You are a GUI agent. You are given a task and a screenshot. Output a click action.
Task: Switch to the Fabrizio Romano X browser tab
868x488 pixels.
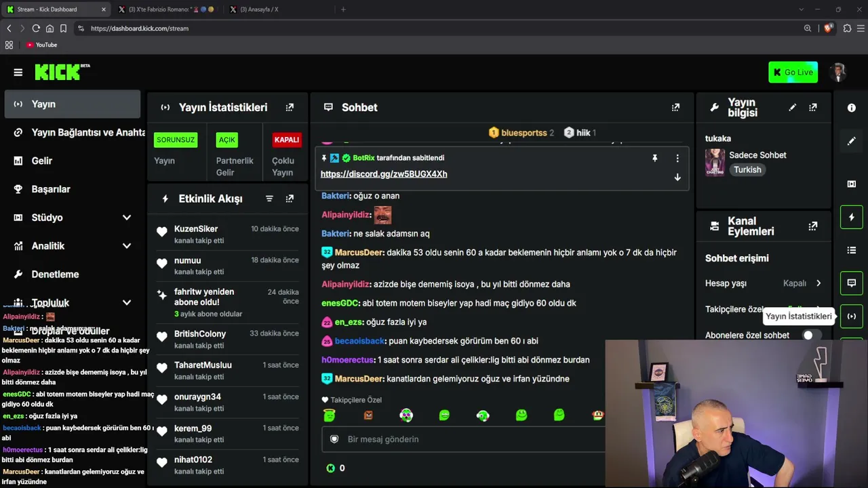[x=166, y=9]
